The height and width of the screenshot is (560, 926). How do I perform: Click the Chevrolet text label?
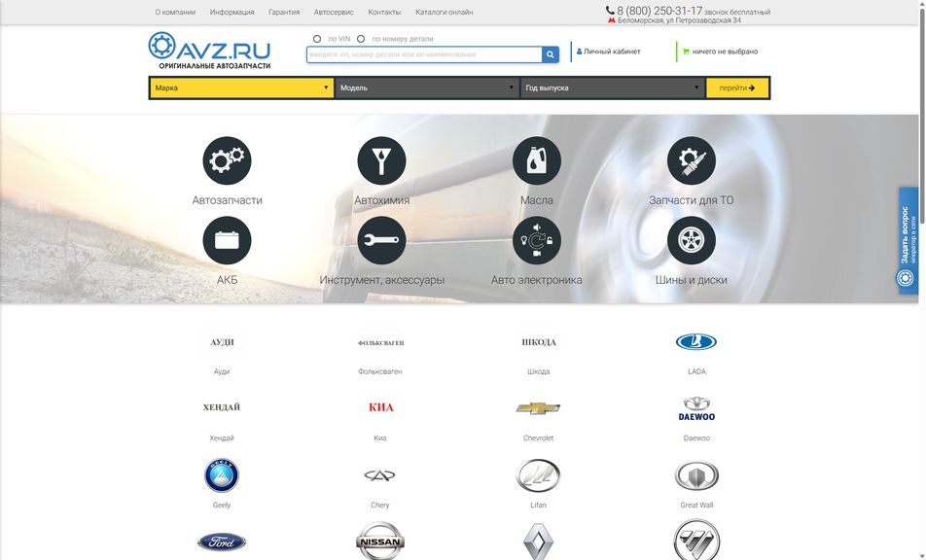coord(538,437)
